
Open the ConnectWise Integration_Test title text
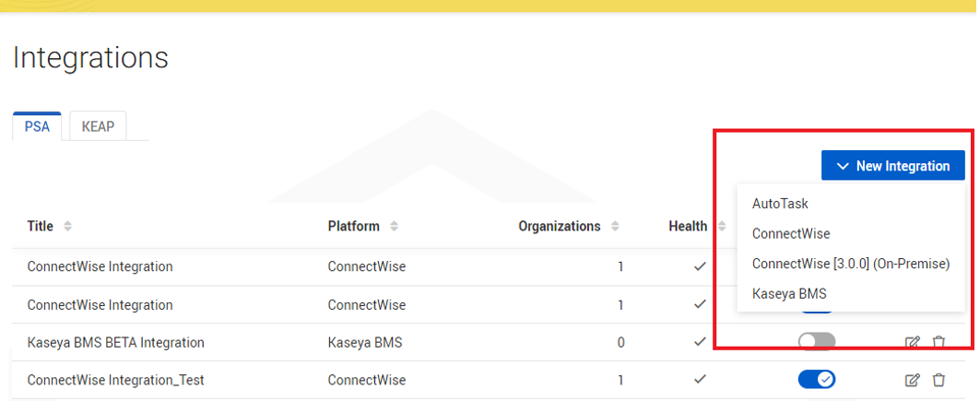tap(115, 380)
